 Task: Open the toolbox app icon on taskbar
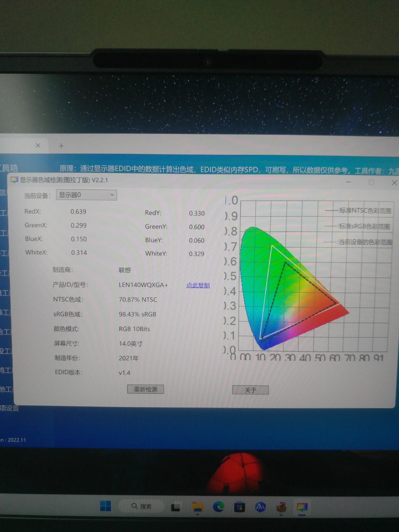281,507
